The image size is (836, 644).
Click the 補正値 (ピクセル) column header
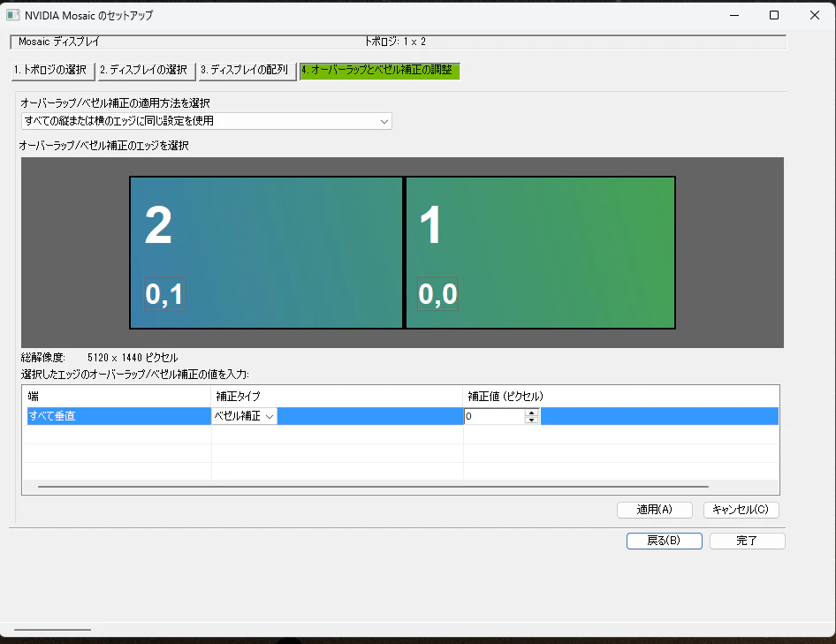(621, 397)
